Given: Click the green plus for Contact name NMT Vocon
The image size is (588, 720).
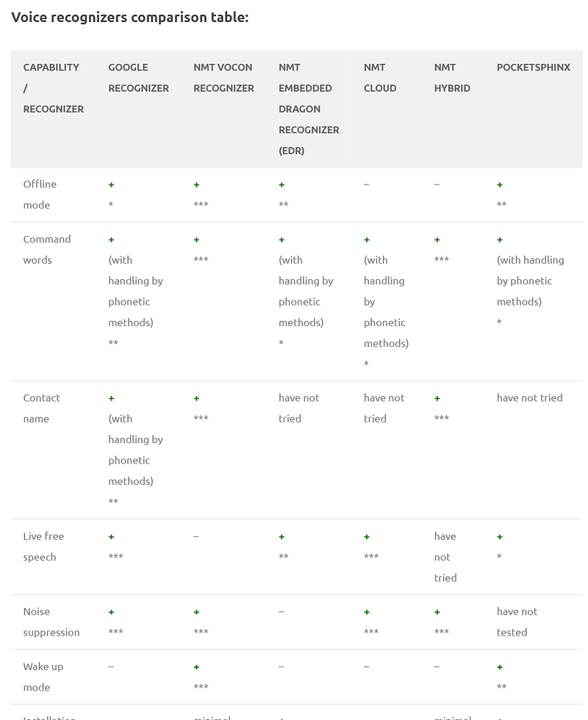Looking at the screenshot, I should click(197, 398).
